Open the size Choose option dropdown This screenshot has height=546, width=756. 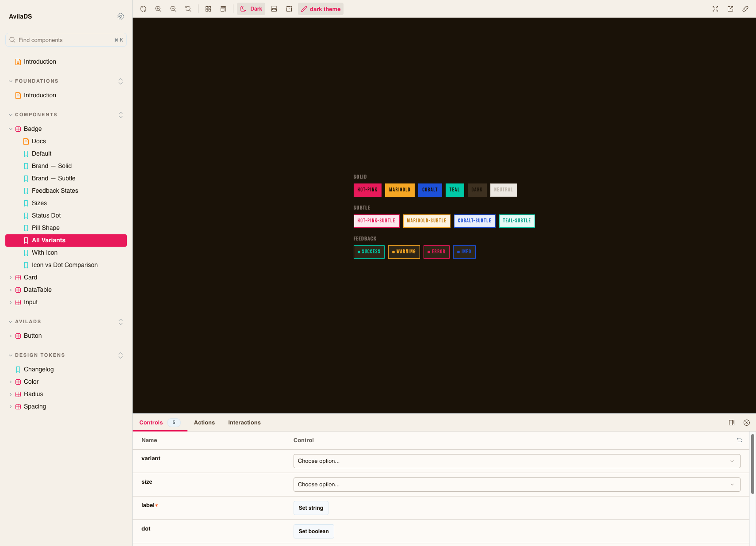coord(516,484)
